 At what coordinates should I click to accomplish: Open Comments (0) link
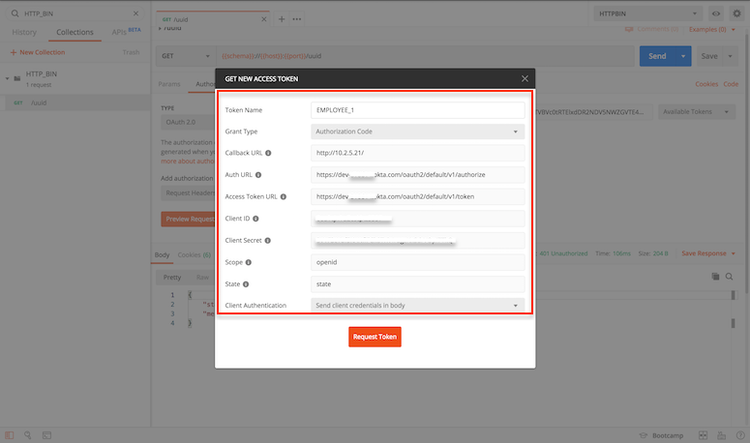coord(651,30)
